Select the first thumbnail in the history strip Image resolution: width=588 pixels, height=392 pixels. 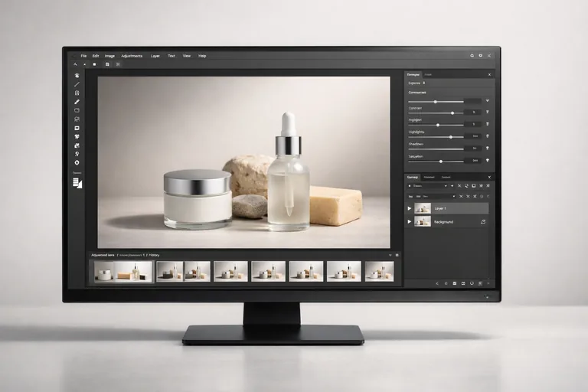point(103,271)
